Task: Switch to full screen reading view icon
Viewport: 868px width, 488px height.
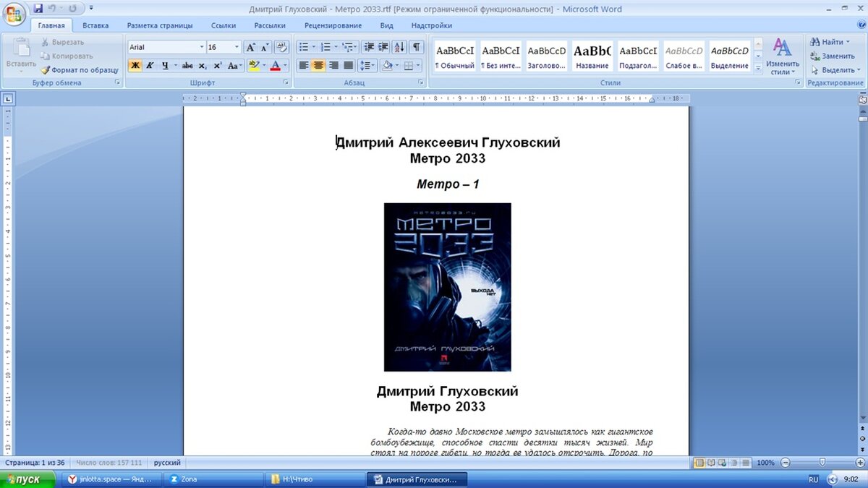Action: [x=711, y=463]
